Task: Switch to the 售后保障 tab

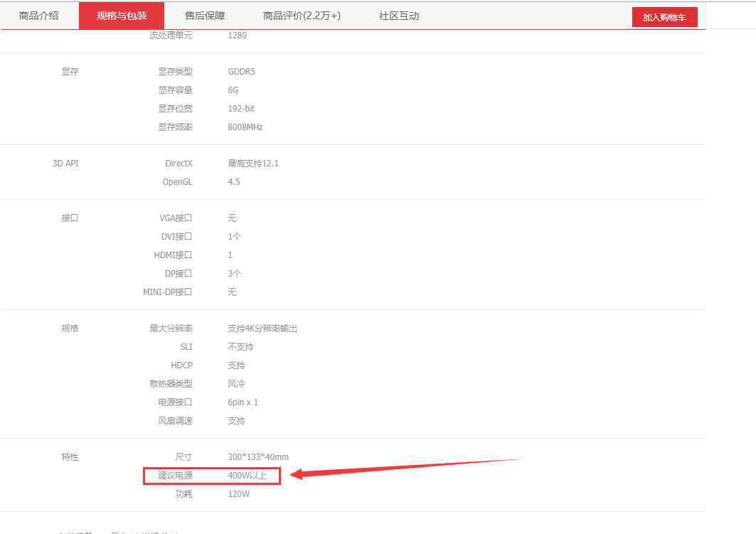Action: tap(205, 16)
